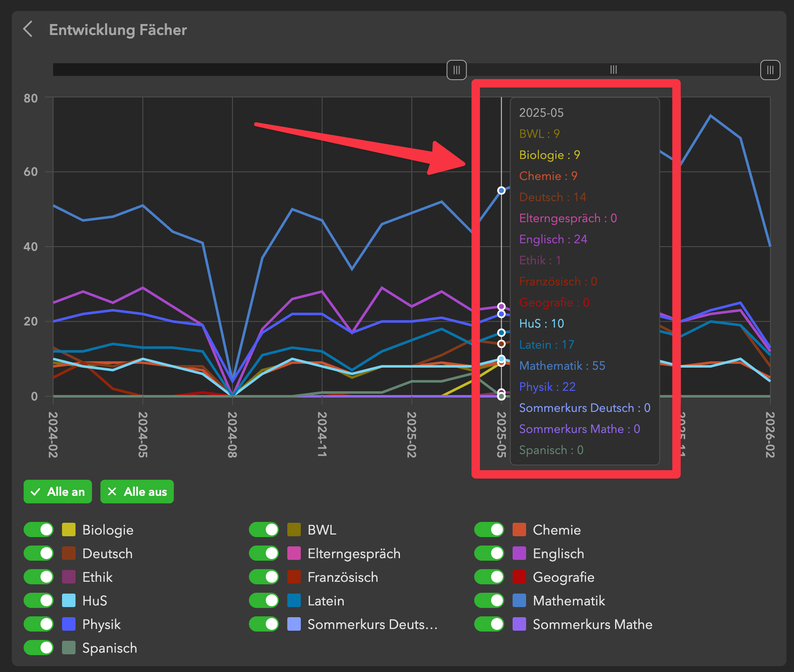The width and height of the screenshot is (794, 672).
Task: Hide the Latein series with its toggle
Action: click(264, 600)
